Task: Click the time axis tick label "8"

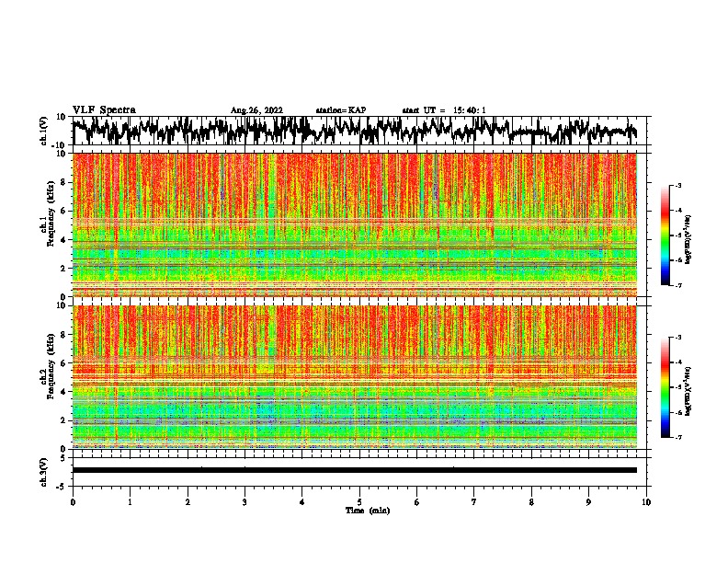Action: tap(531, 502)
